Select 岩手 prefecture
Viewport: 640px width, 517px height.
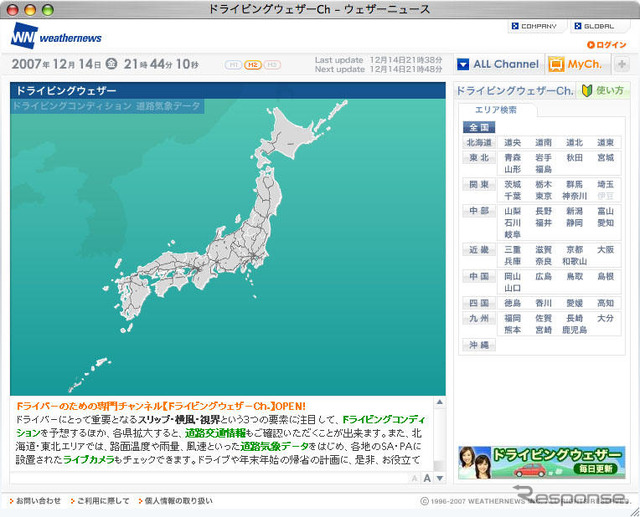tap(543, 158)
